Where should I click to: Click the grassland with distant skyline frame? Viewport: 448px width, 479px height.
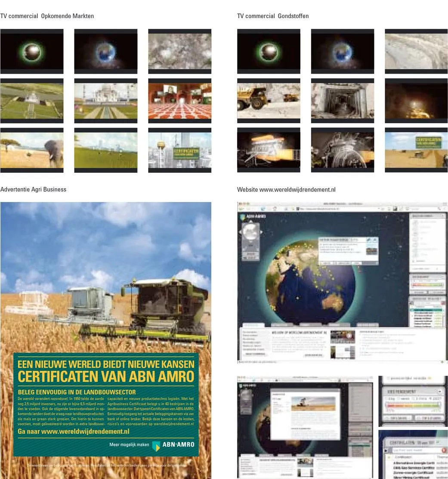[105, 150]
